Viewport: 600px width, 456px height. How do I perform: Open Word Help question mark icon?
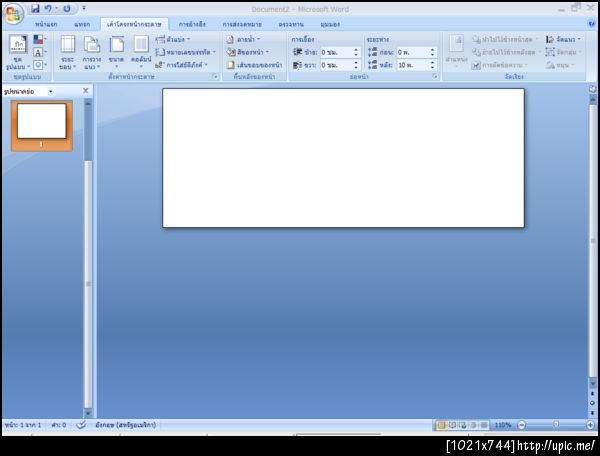[x=592, y=24]
